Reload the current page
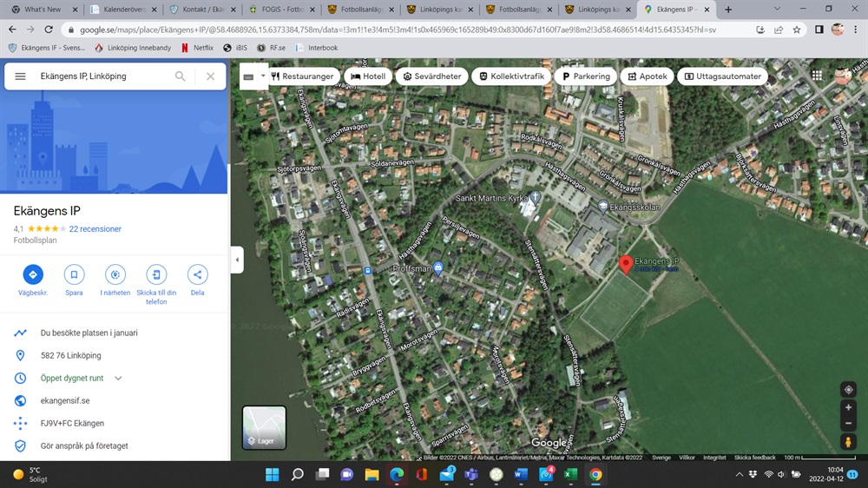This screenshot has width=868, height=488. point(49,30)
